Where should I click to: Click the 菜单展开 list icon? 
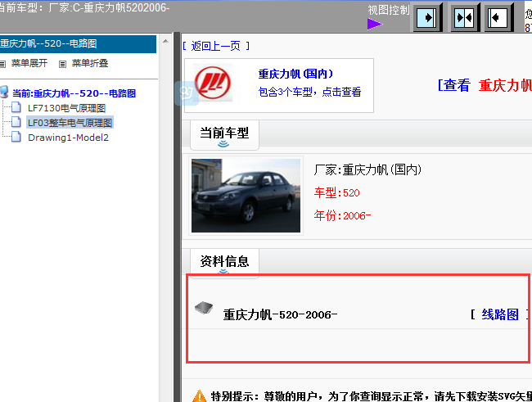coord(3,64)
